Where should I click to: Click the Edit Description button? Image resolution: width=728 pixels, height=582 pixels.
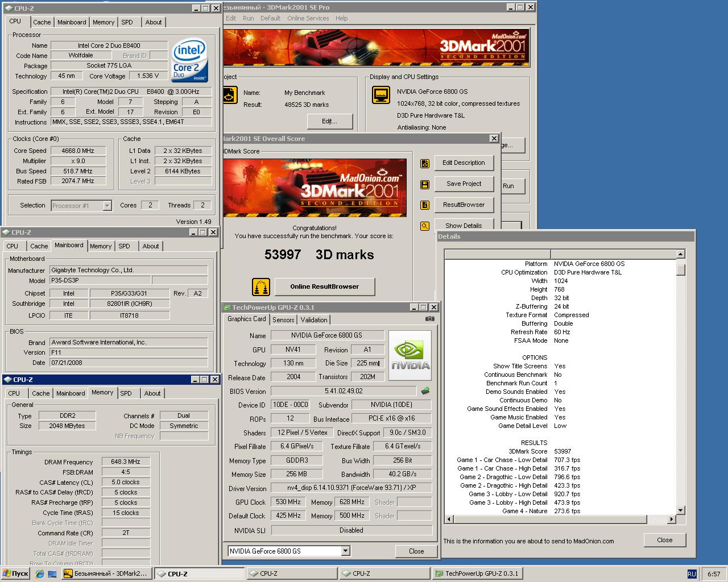(464, 163)
